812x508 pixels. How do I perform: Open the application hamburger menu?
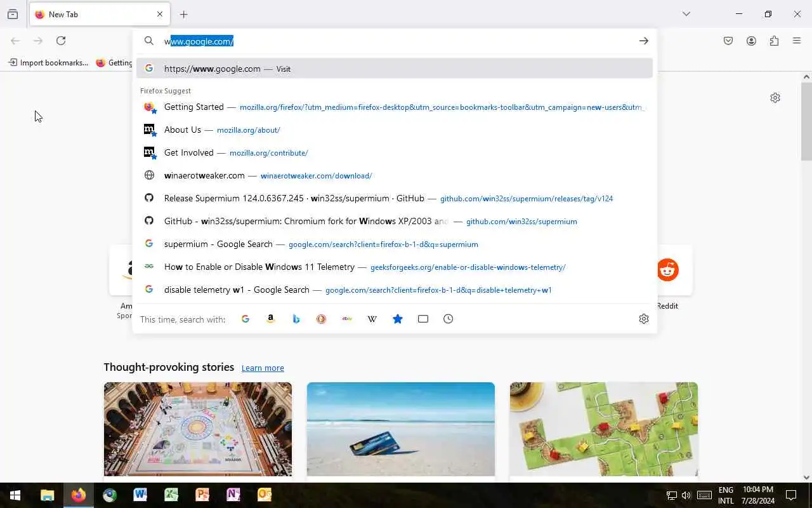(x=797, y=41)
